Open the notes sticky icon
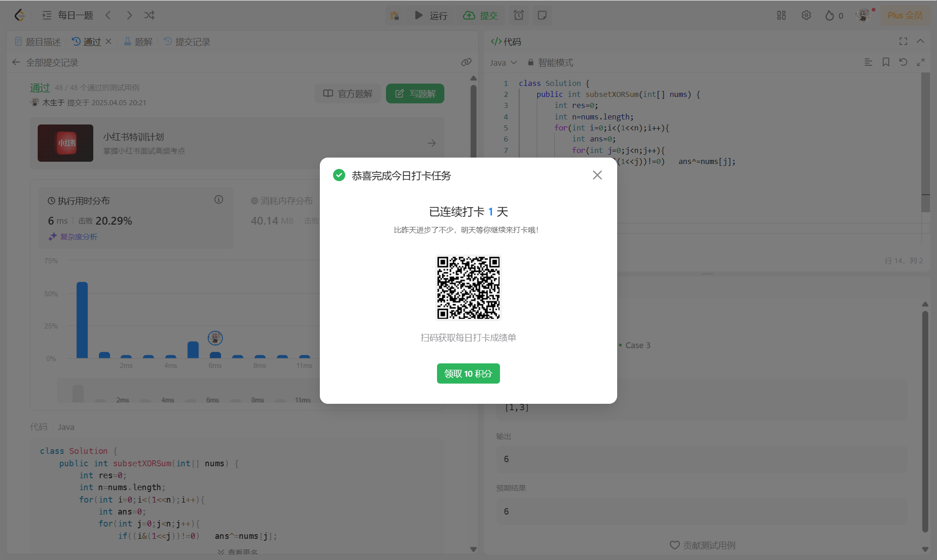This screenshot has height=560, width=937. pyautogui.click(x=542, y=15)
